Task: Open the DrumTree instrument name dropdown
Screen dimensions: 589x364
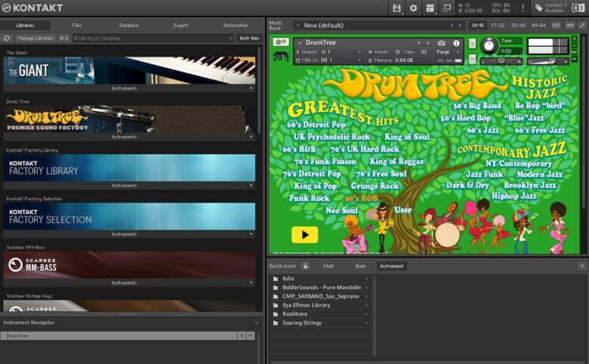Action: coord(300,43)
